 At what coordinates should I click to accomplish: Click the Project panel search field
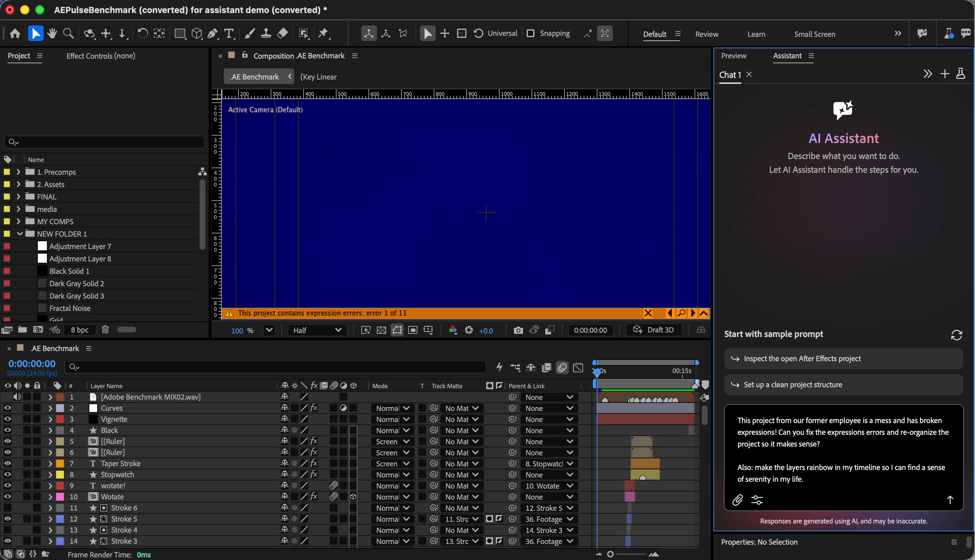[104, 142]
